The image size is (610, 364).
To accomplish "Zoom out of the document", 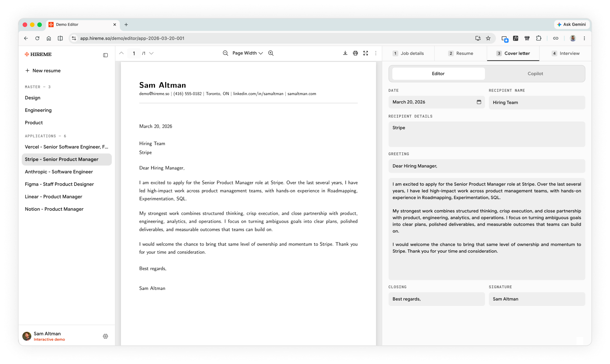I will coord(225,53).
